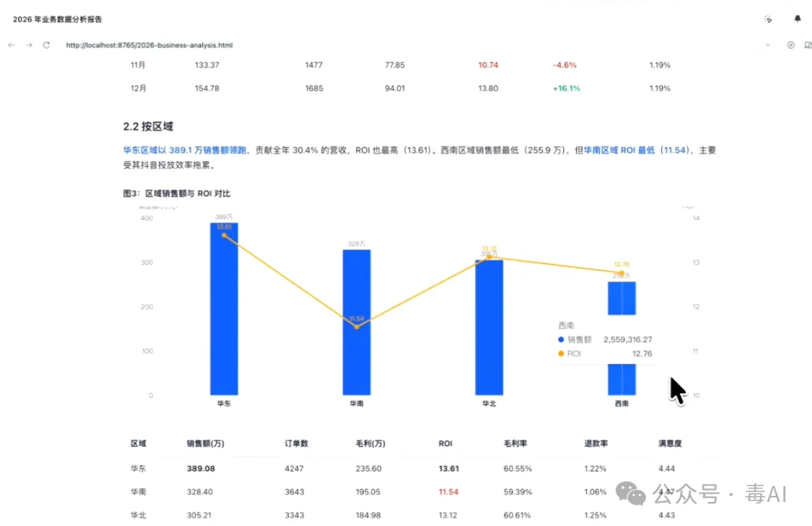Click the sparkle cursor icon at top right
Image resolution: width=812 pixels, height=526 pixels.
coord(768,19)
